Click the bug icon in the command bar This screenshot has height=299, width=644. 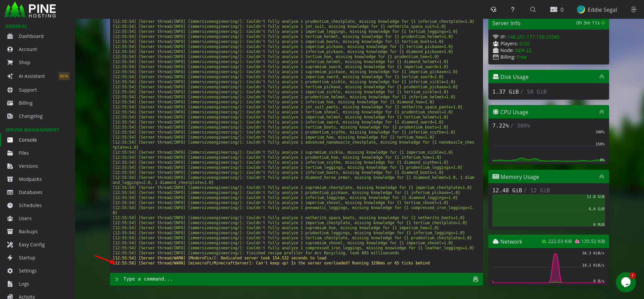(476, 279)
